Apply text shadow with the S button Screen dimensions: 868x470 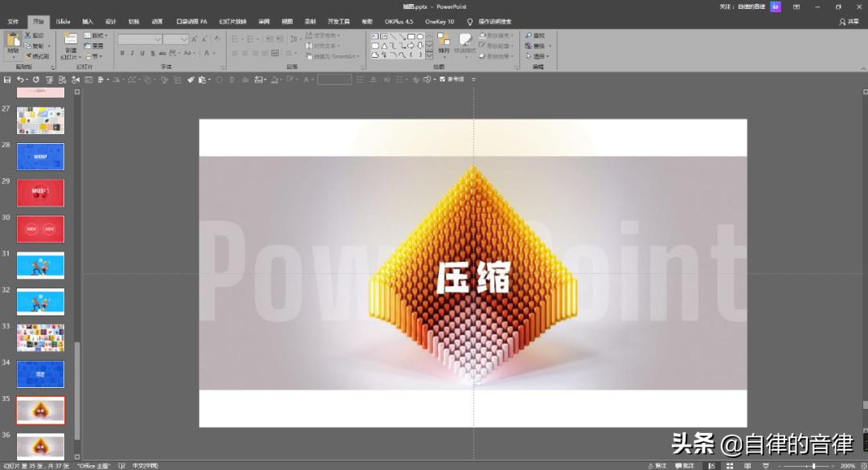pos(152,53)
